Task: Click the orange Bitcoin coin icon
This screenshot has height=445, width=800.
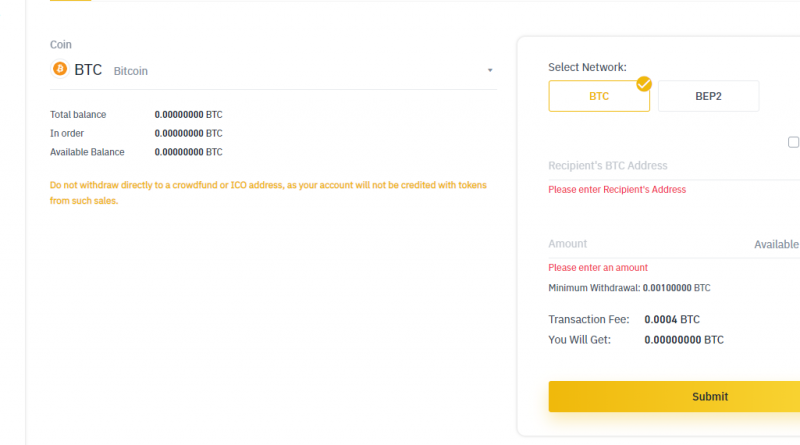Action: coord(60,68)
